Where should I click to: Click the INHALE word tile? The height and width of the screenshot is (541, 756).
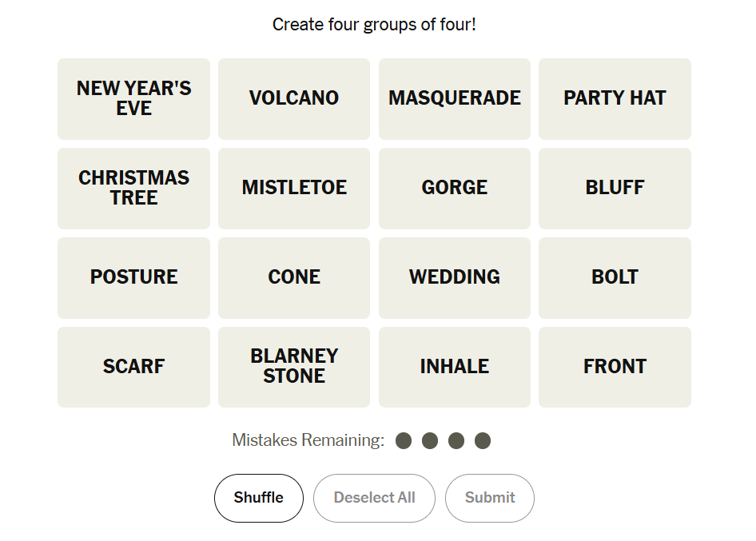coord(455,367)
